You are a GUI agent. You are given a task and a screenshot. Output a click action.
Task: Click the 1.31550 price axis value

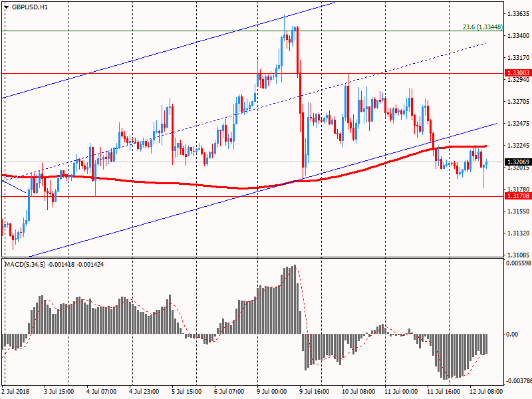point(518,211)
